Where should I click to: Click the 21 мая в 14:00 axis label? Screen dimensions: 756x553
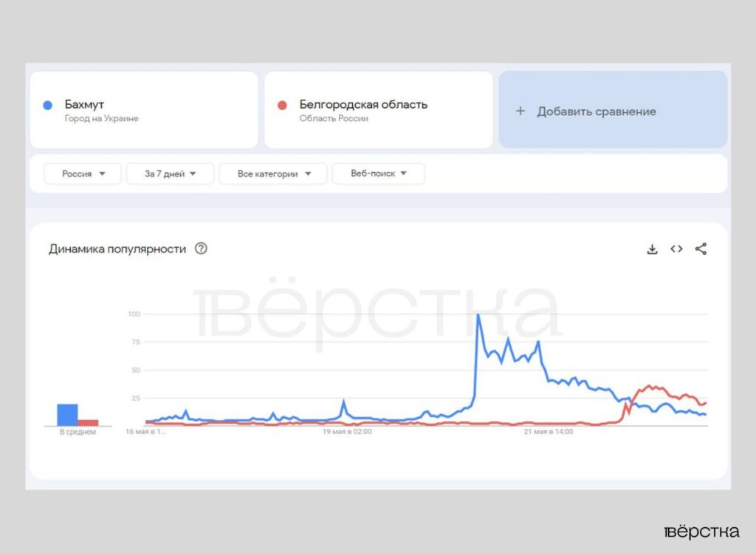click(x=549, y=432)
